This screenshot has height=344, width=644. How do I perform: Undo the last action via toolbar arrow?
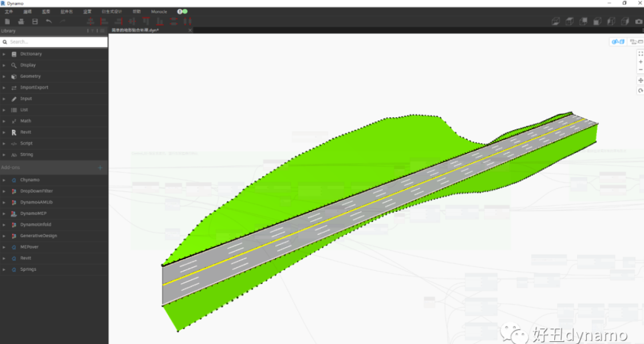point(49,21)
